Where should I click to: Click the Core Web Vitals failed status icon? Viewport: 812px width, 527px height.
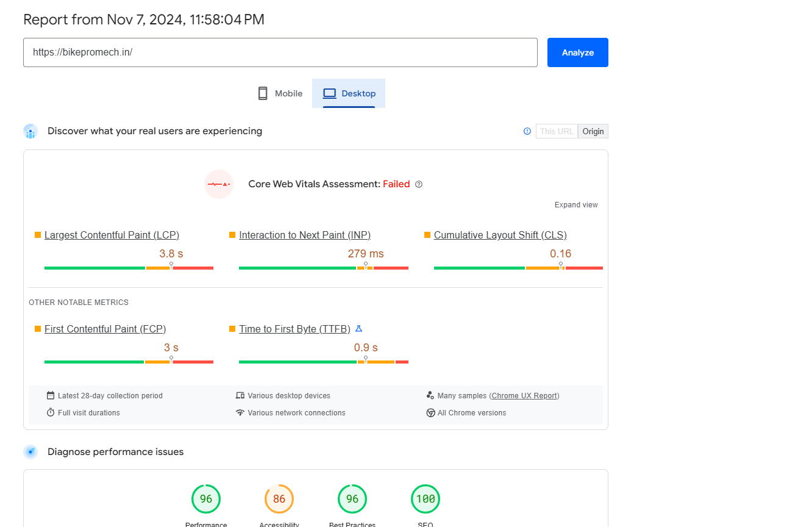pyautogui.click(x=219, y=184)
